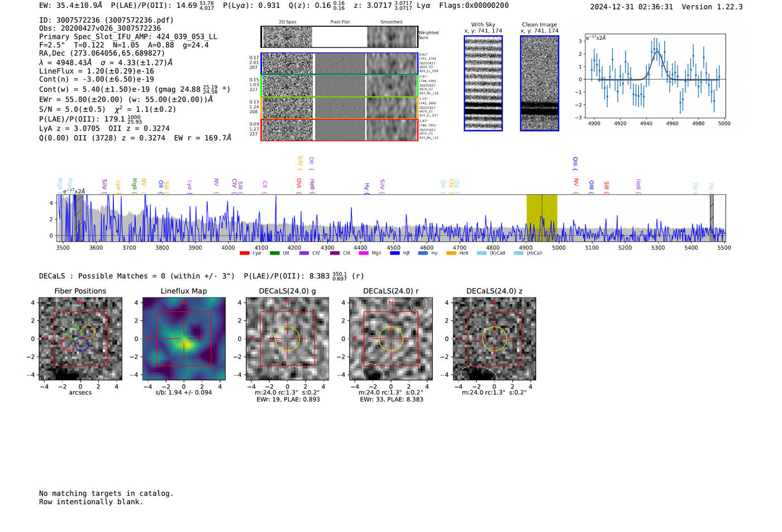782x532 pixels.
Task: Click the RA,Dec coordinates line
Action: click(102, 53)
